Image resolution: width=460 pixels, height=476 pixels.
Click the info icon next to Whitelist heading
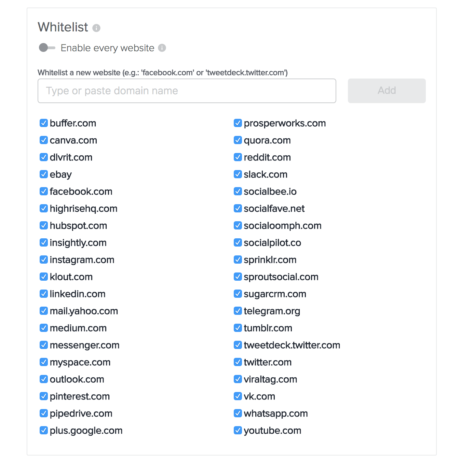coord(96,28)
